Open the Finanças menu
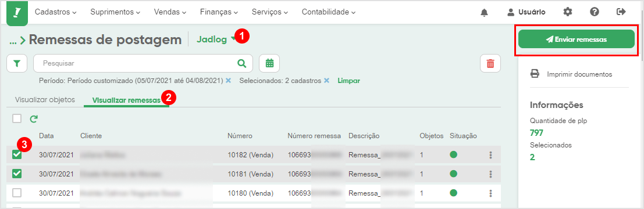This screenshot has height=209, width=644. pos(219,12)
